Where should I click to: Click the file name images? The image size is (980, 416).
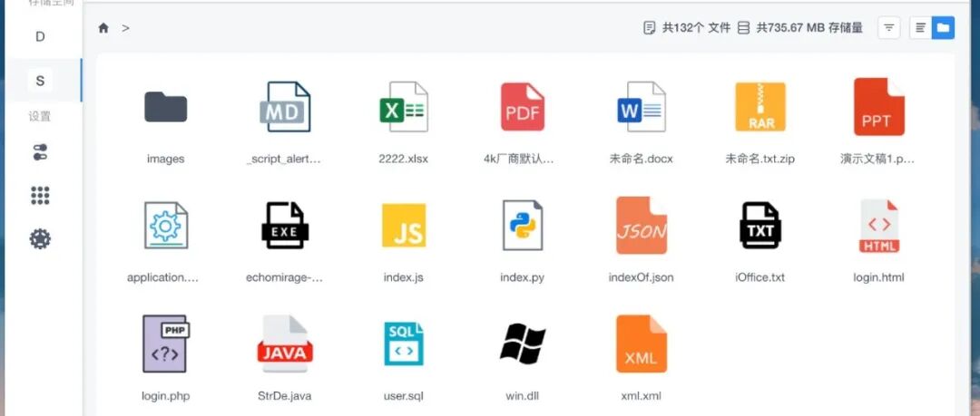coord(166,159)
